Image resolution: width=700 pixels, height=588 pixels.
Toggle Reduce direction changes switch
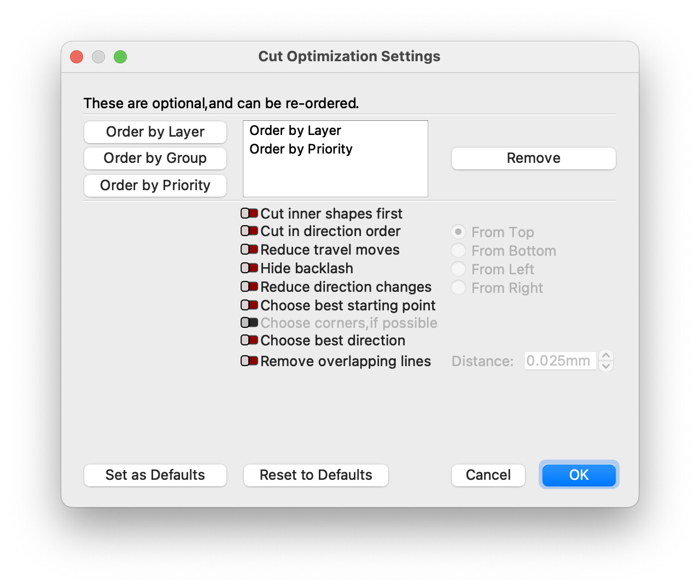click(249, 287)
